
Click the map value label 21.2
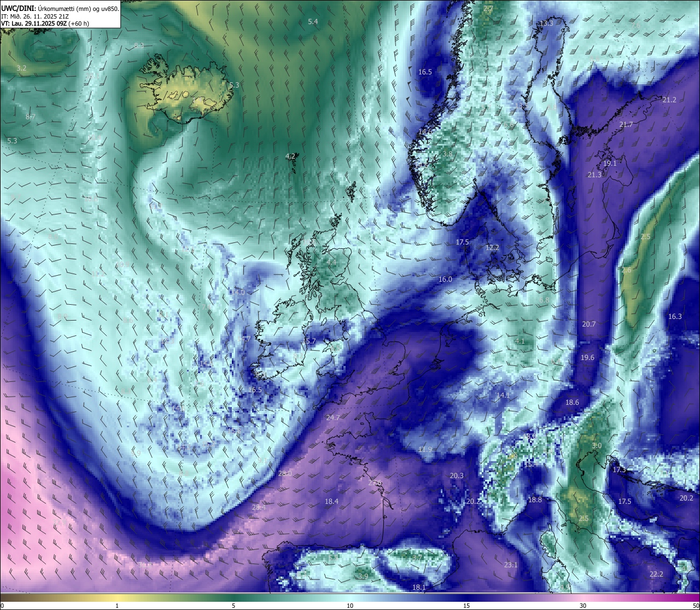click(669, 100)
